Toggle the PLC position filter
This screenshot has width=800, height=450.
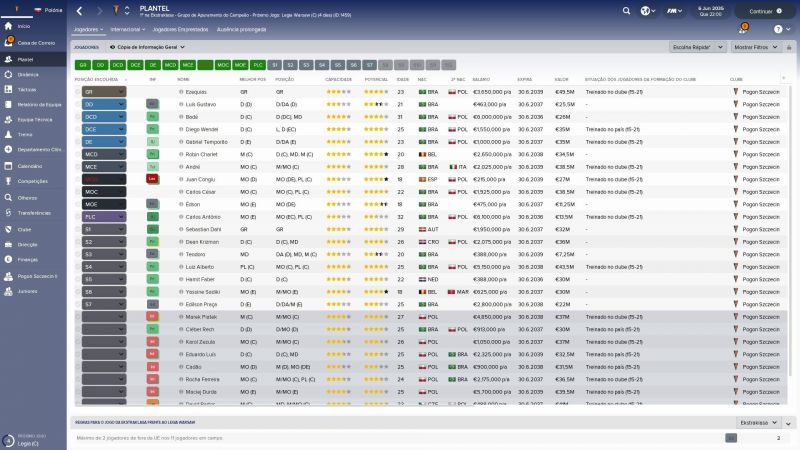point(258,64)
